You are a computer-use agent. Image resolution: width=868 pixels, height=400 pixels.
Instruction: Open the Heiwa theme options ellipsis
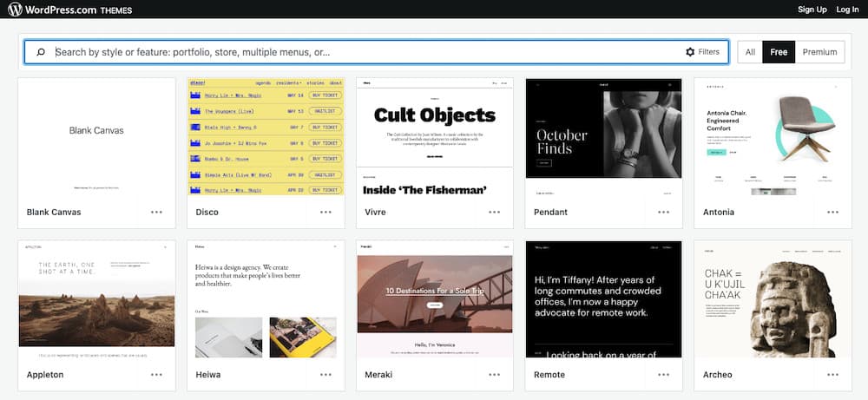tap(325, 375)
